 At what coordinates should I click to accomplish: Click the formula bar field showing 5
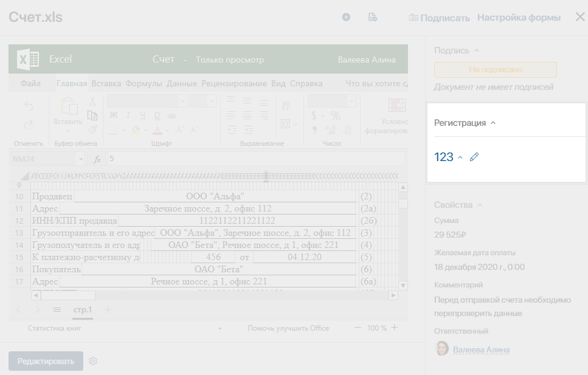point(256,159)
